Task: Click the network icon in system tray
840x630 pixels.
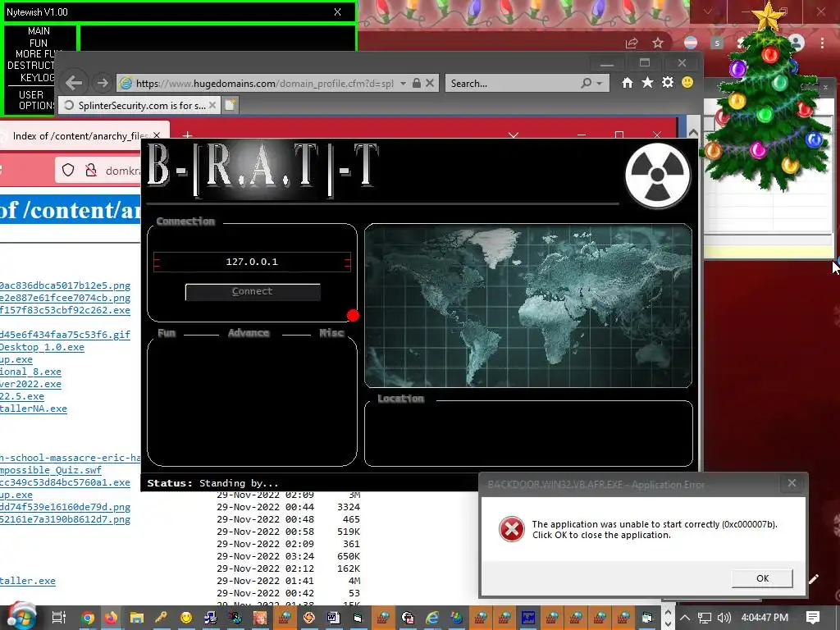Action: [705, 618]
